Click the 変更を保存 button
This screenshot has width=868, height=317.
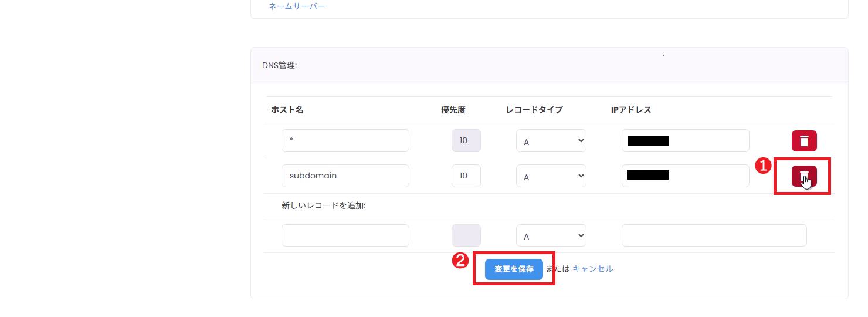(x=514, y=269)
